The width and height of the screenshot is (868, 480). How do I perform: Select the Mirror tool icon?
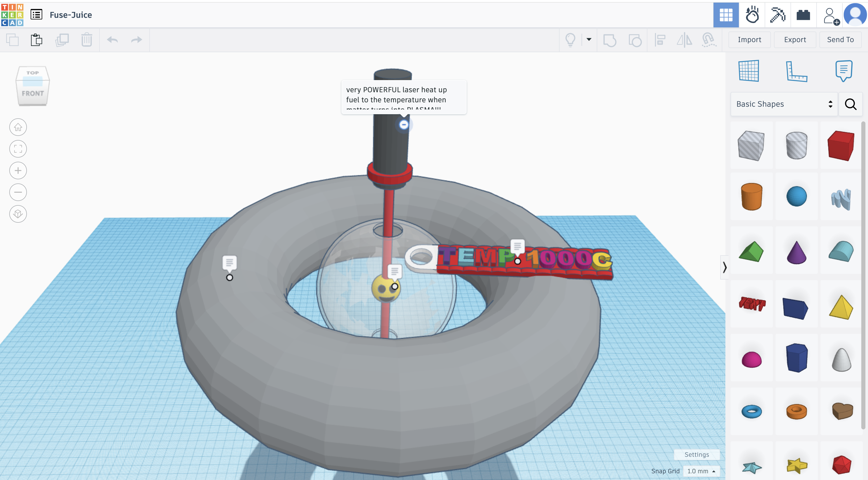click(x=684, y=39)
